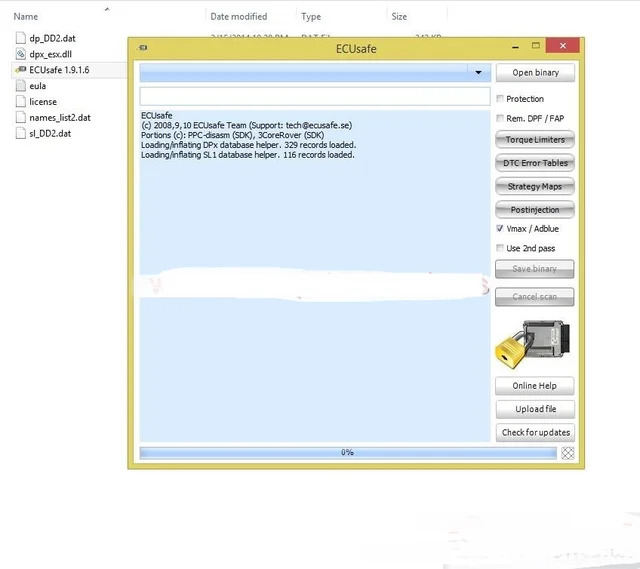Click the eula file name
The image size is (640, 569).
pos(38,86)
